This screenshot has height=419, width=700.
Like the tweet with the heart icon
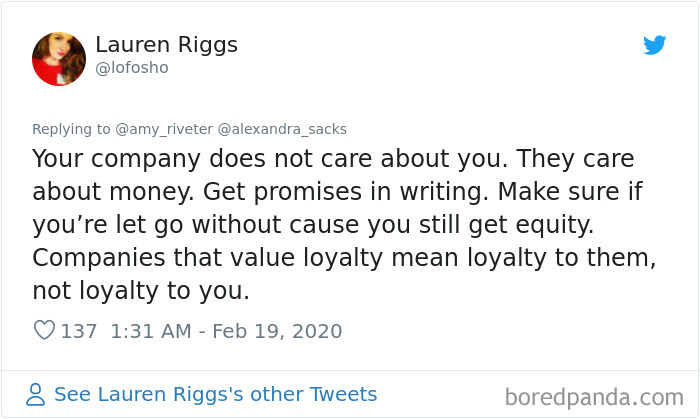[x=44, y=331]
